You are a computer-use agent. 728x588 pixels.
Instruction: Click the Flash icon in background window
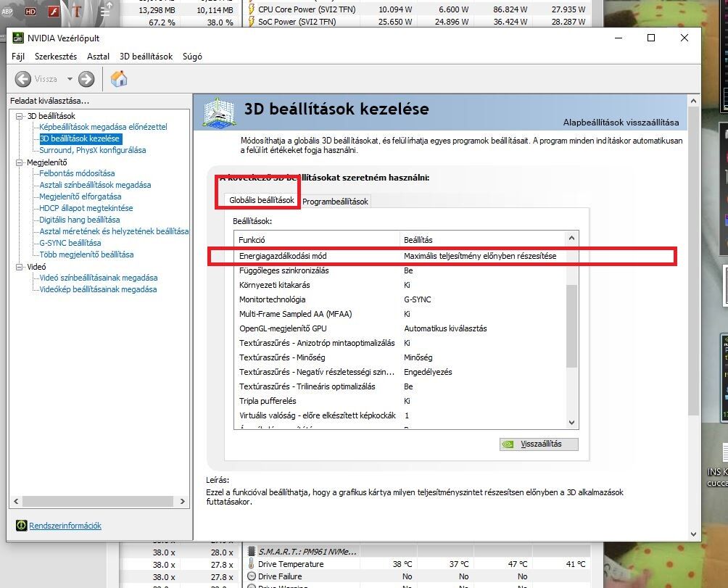pyautogui.click(x=54, y=11)
